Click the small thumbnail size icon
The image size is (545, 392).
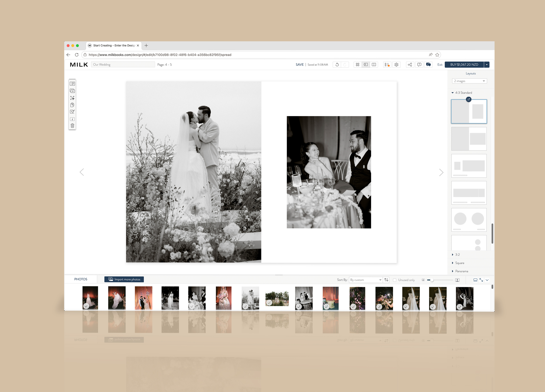(423, 280)
